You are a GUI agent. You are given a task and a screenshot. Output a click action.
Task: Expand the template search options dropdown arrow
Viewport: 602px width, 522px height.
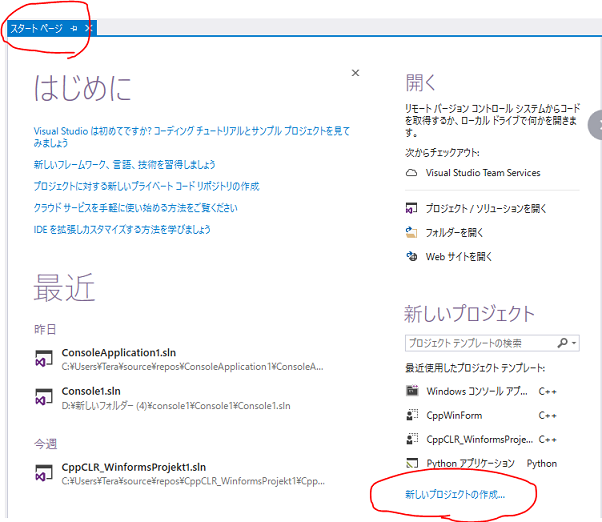pyautogui.click(x=574, y=343)
